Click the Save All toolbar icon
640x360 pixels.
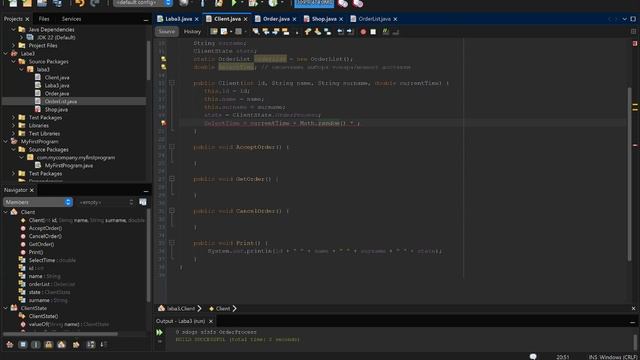57,3
